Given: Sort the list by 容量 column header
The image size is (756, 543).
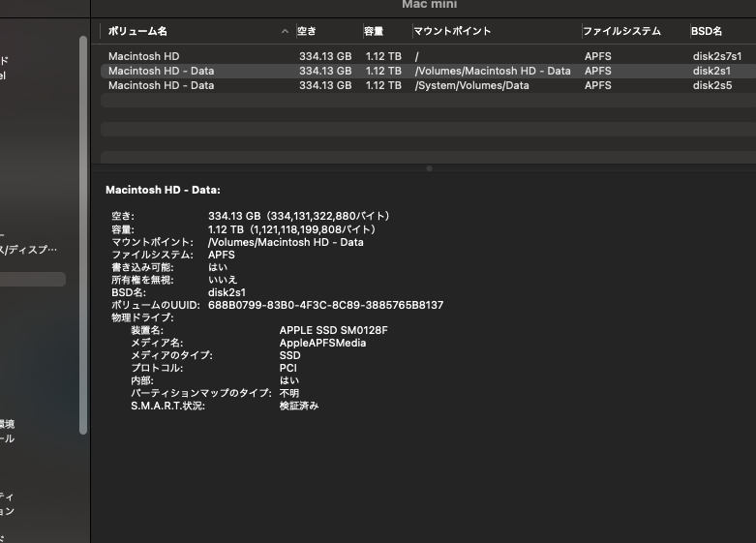Looking at the screenshot, I should point(375,32).
